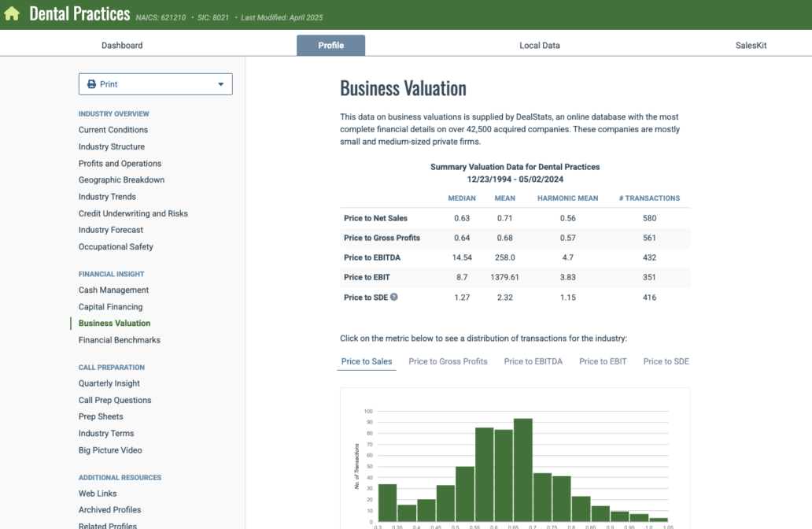Open Credit Underwriting and Risks link
812x529 pixels.
(x=133, y=213)
